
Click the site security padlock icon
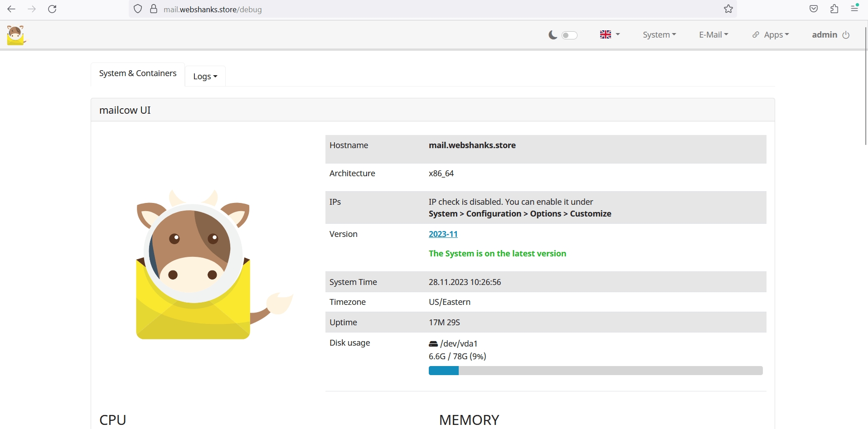pyautogui.click(x=154, y=9)
